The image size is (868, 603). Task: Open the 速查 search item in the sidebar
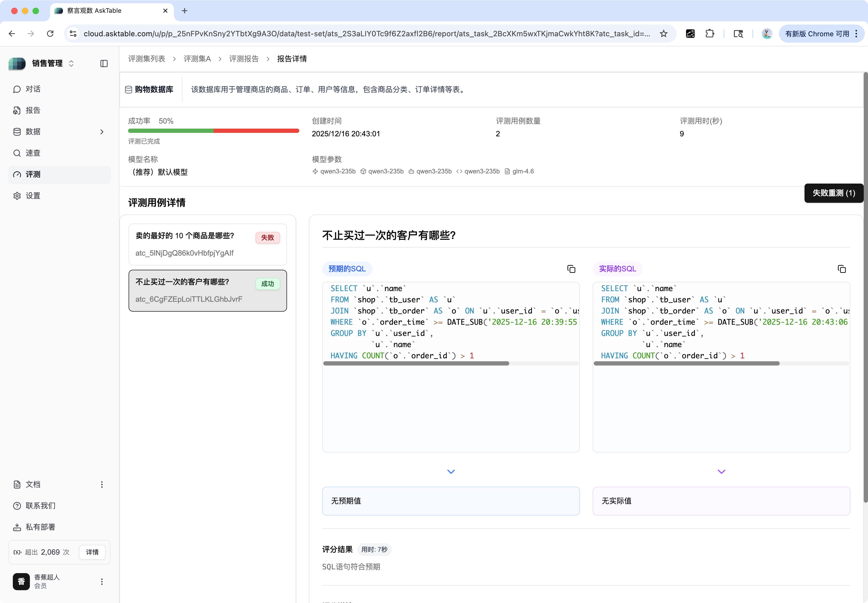pos(33,153)
